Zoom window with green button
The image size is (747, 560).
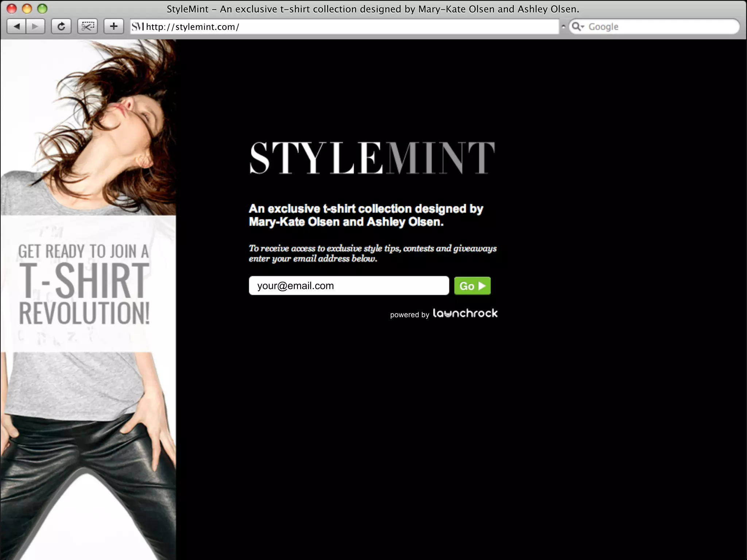click(42, 9)
